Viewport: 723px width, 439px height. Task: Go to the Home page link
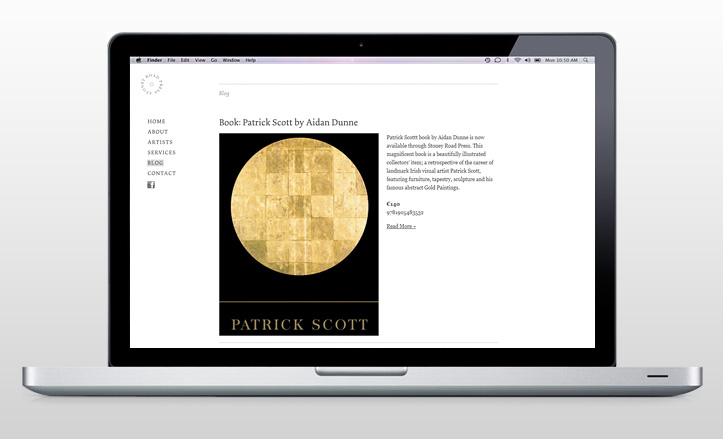(156, 121)
